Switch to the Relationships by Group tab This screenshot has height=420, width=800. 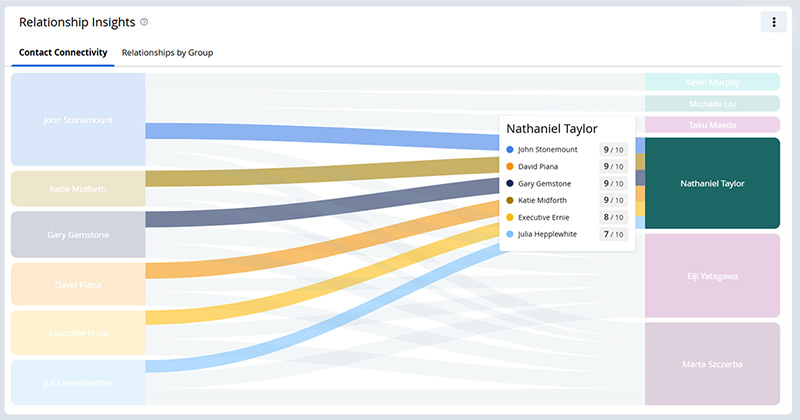[167, 52]
